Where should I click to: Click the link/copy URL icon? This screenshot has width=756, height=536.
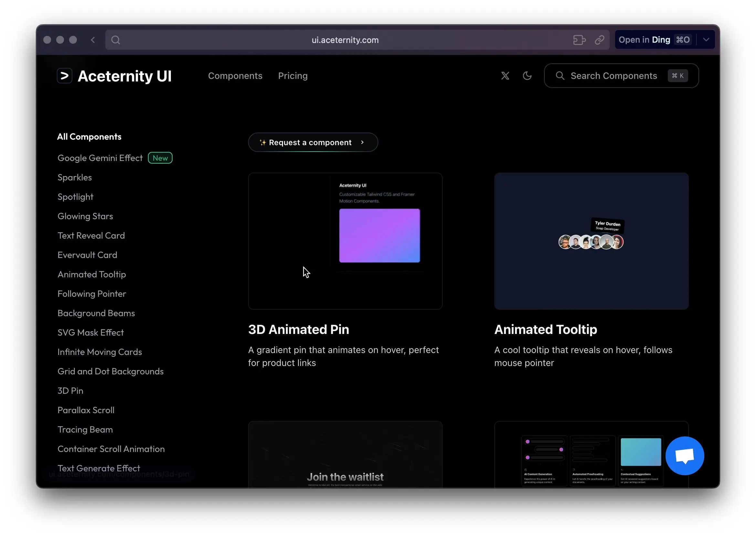pyautogui.click(x=599, y=39)
